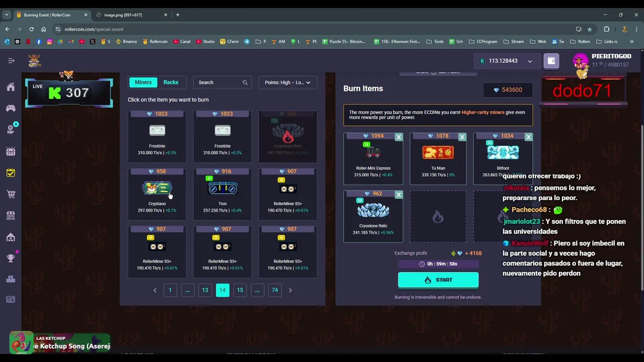Image resolution: width=644 pixels, height=362 pixels.
Task: Open the Facebook bookmark icon
Action: [x=39, y=42]
